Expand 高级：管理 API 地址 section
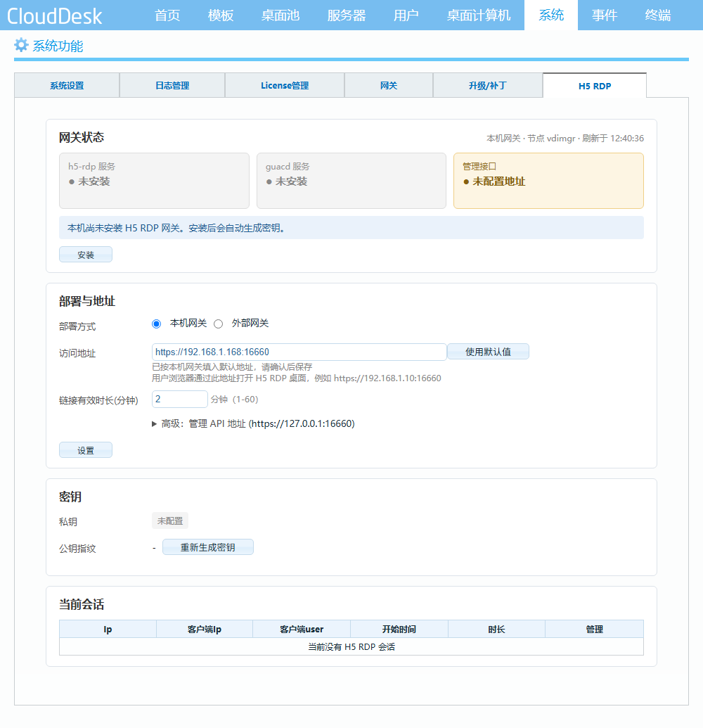 [x=253, y=423]
